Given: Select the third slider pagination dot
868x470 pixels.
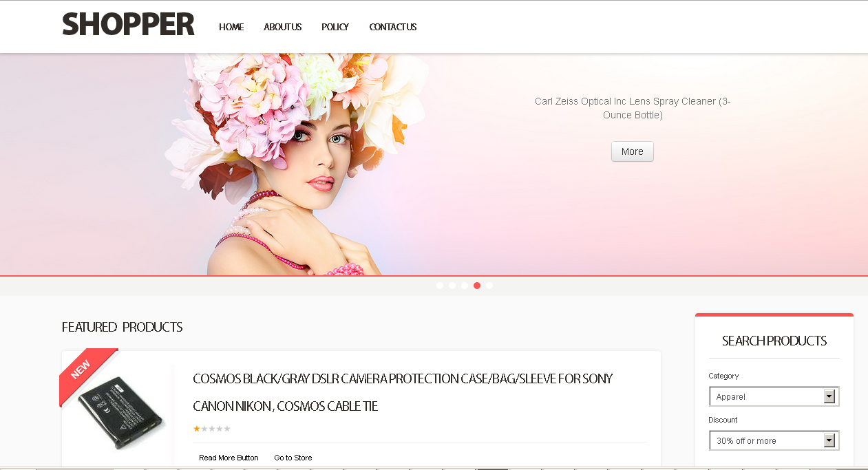Looking at the screenshot, I should coord(465,286).
